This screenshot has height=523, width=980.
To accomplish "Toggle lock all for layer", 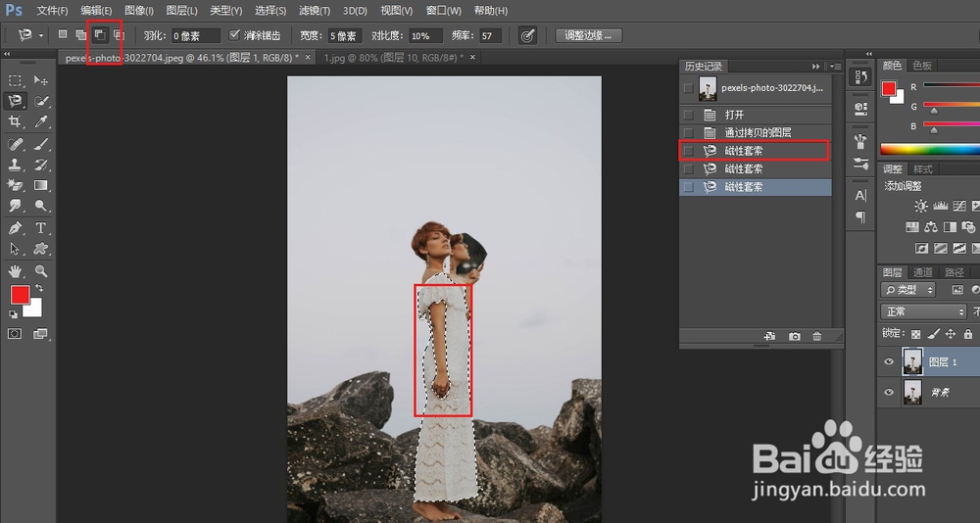I will click(968, 334).
